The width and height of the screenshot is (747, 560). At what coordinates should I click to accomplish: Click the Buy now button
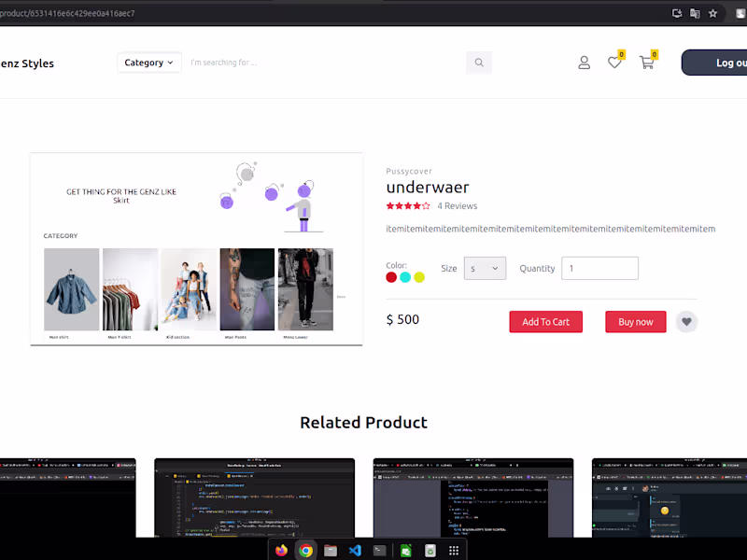636,322
